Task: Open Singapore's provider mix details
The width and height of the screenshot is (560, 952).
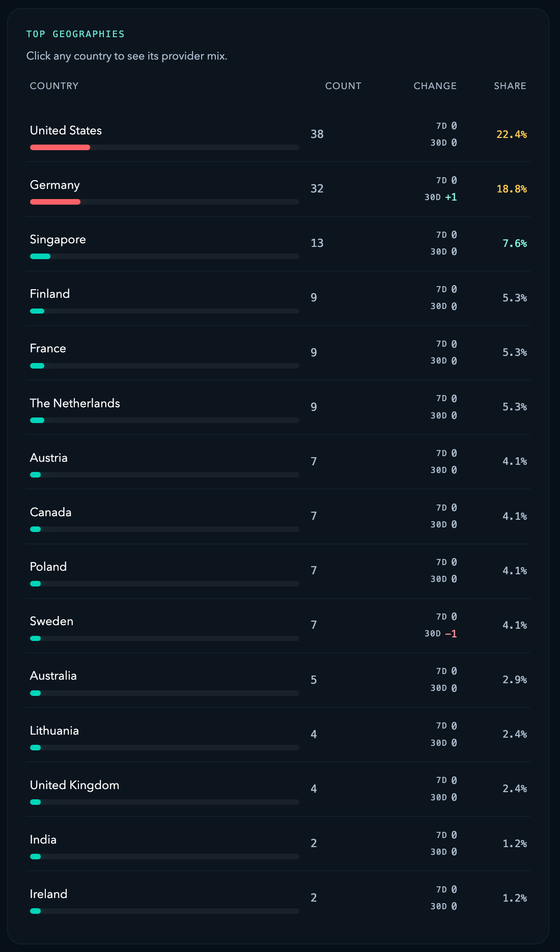Action: [x=57, y=239]
